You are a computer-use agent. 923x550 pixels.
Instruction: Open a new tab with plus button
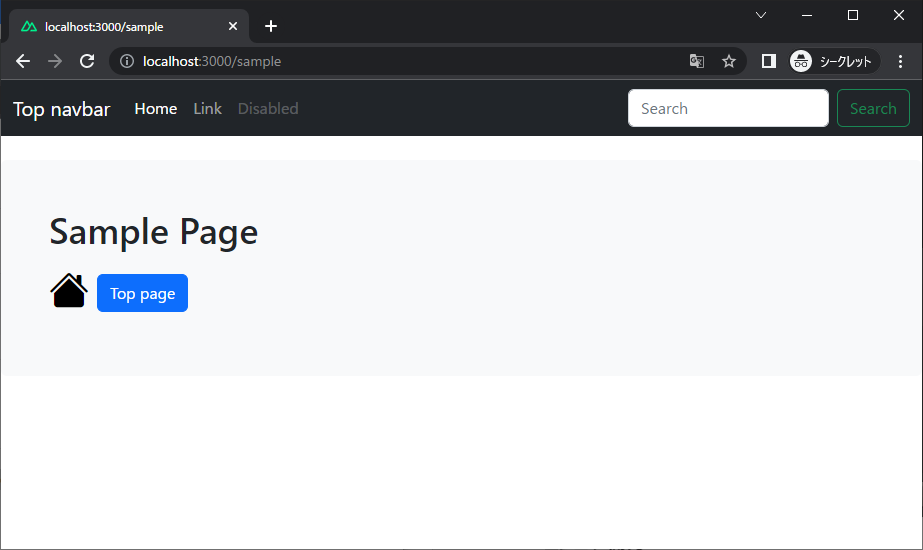click(x=271, y=26)
